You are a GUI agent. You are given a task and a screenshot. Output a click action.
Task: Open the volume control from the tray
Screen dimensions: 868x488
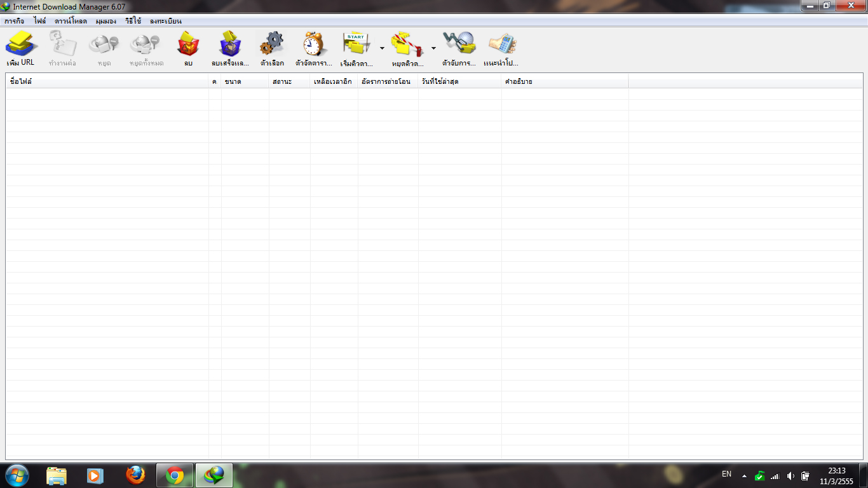(790, 475)
